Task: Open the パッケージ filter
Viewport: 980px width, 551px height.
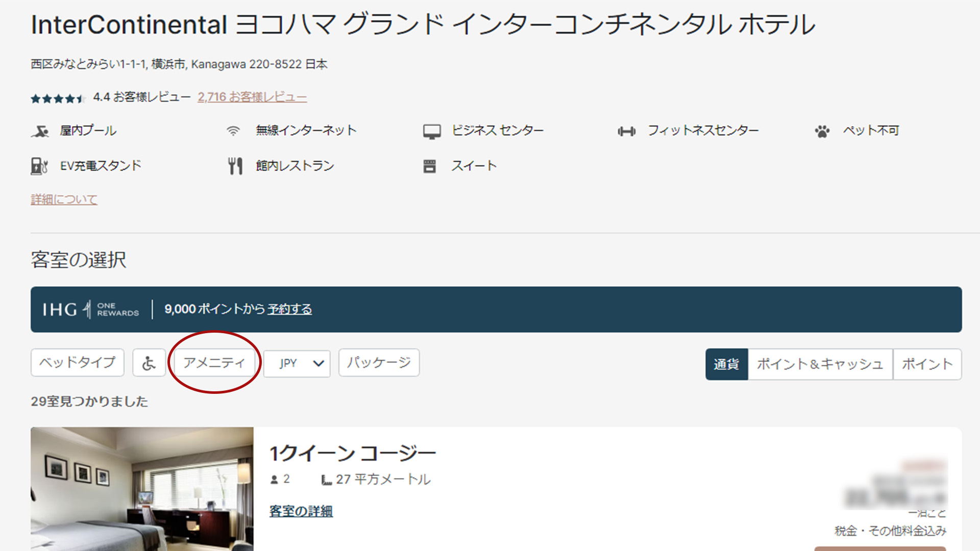Action: (379, 363)
